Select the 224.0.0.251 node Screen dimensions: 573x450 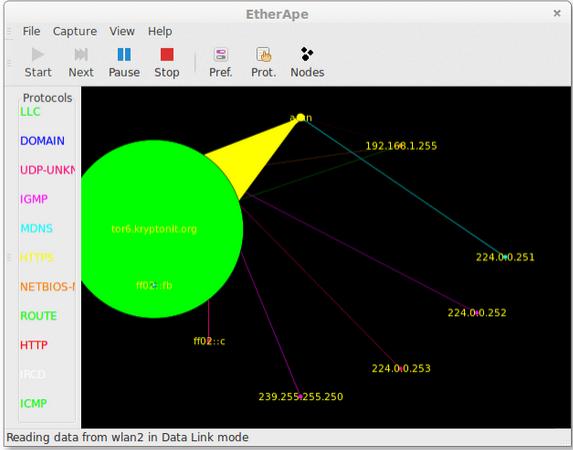[505, 257]
